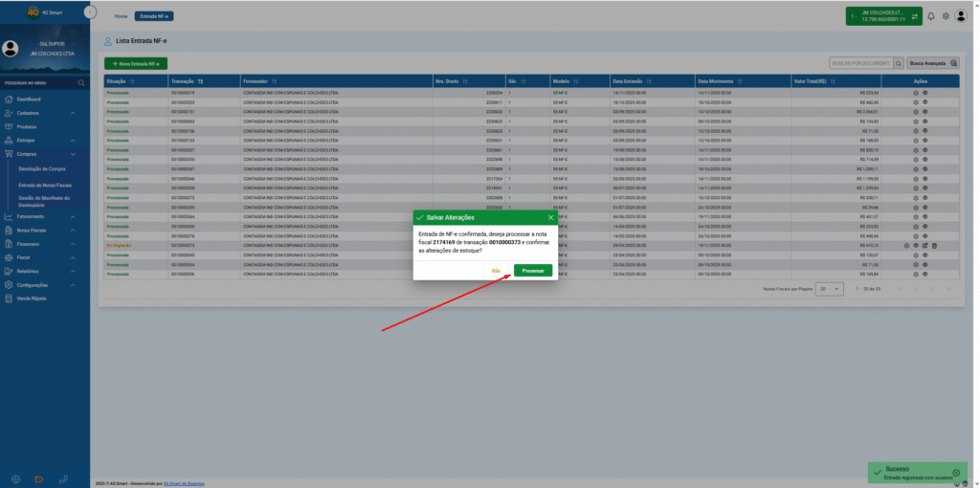The height and width of the screenshot is (488, 980).
Task: Dismiss the Sucesso toast notification
Action: 956,473
